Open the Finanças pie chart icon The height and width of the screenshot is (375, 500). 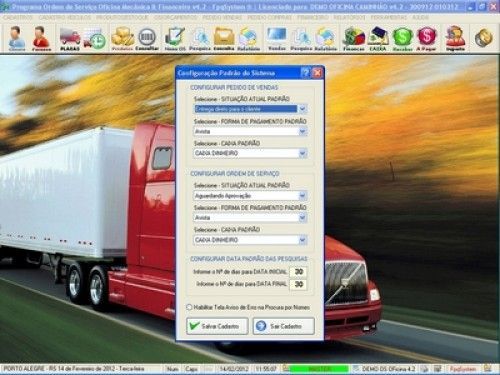click(354, 39)
